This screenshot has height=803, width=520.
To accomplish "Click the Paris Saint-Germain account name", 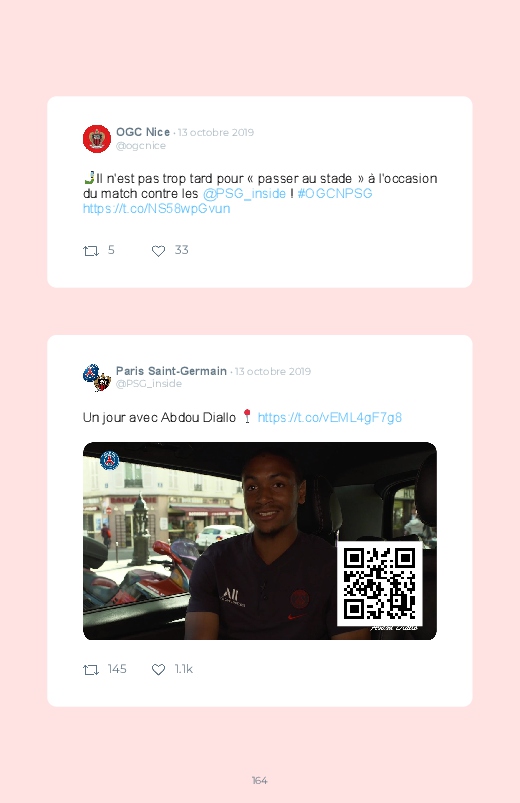I will click(171, 371).
